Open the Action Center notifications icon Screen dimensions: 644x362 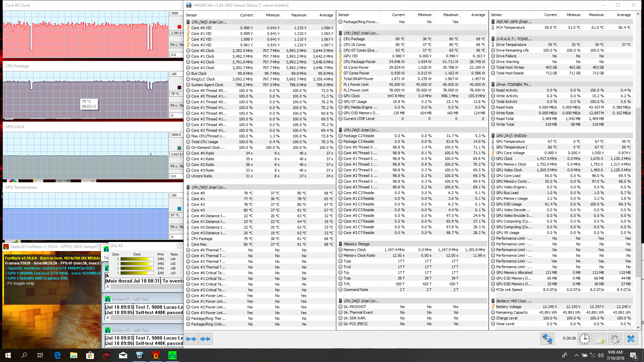click(633, 355)
